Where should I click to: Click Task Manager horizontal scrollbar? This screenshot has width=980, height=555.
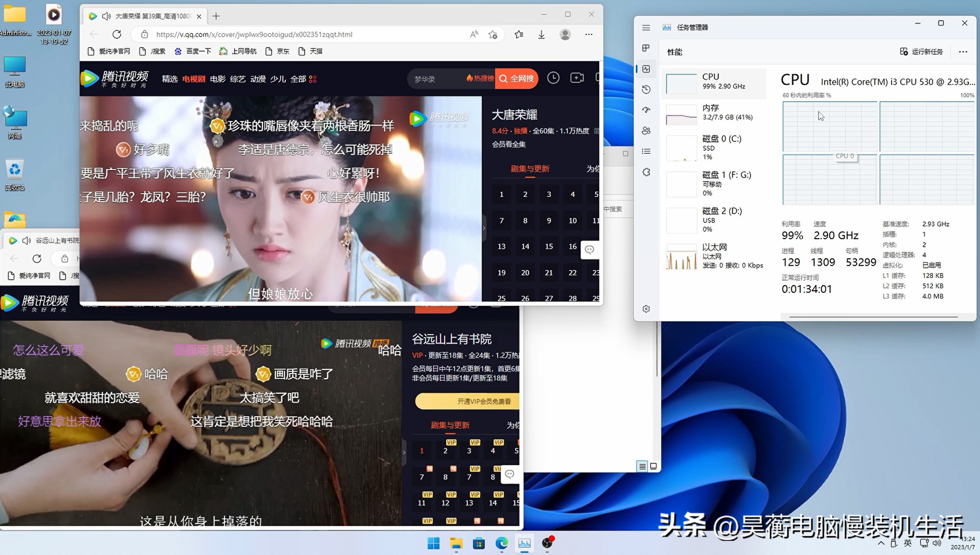(873, 317)
